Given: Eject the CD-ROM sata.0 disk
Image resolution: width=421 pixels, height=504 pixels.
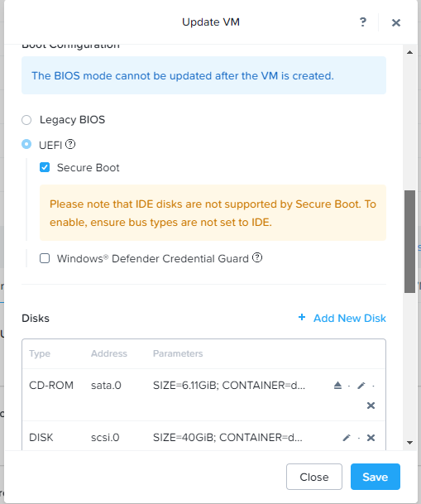Looking at the screenshot, I should (x=337, y=385).
